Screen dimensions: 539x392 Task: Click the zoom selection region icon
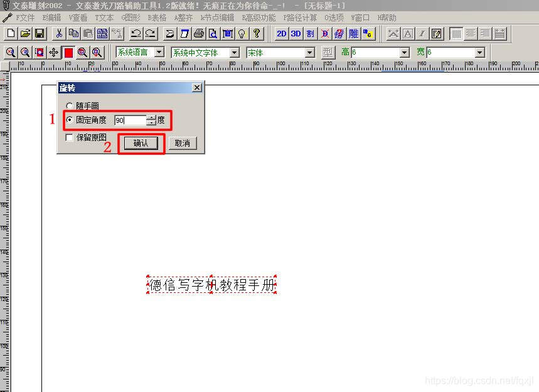pos(40,52)
